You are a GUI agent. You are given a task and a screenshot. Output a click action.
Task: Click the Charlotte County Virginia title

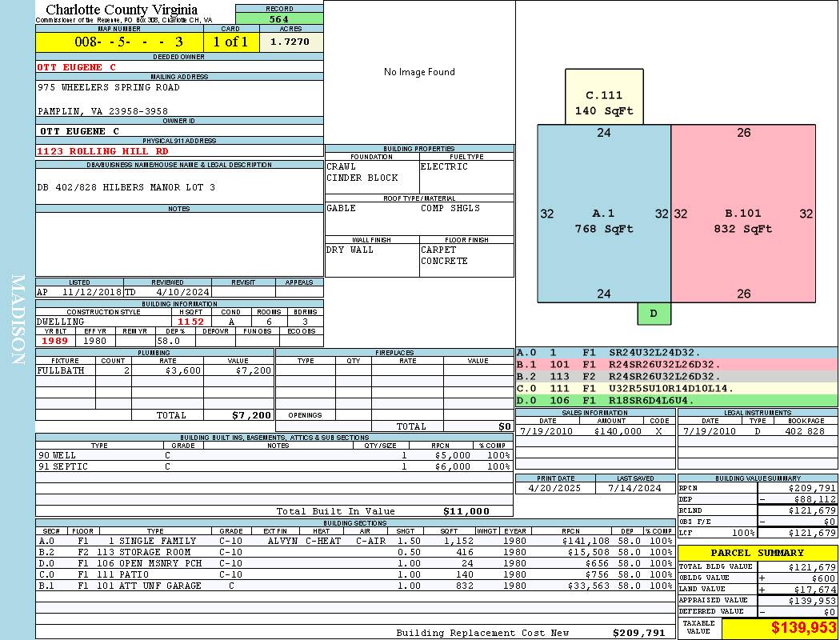point(122,10)
